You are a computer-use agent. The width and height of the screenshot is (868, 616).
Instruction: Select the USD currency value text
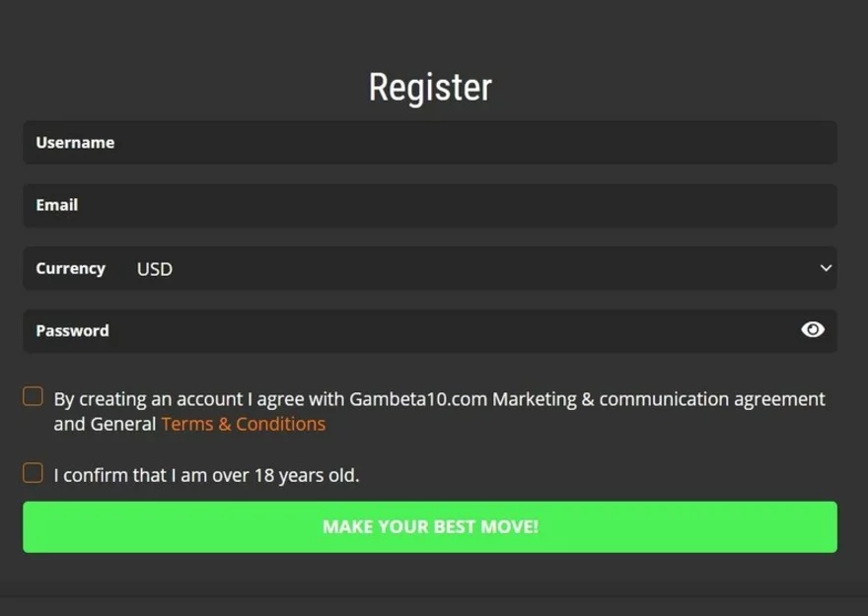click(155, 269)
